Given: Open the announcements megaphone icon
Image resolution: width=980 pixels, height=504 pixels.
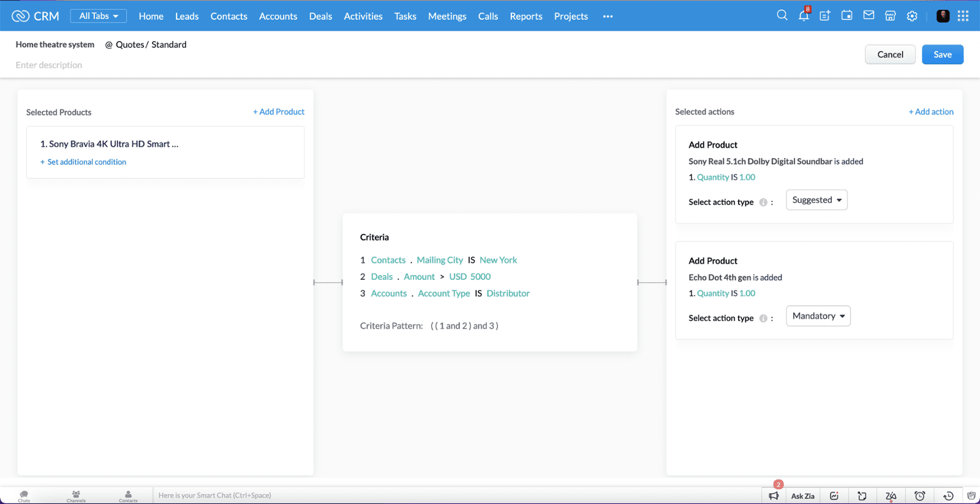Looking at the screenshot, I should click(774, 496).
